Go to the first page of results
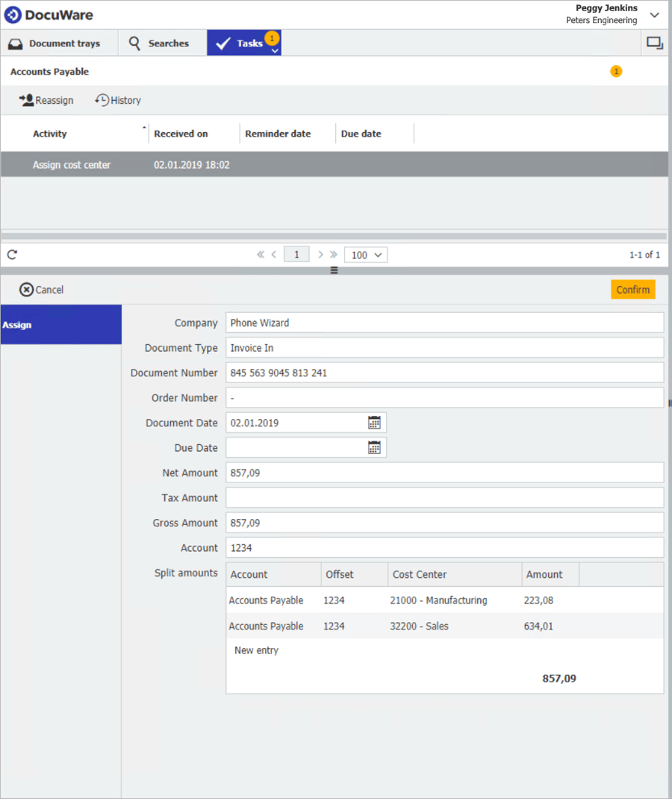The image size is (672, 799). pyautogui.click(x=261, y=255)
